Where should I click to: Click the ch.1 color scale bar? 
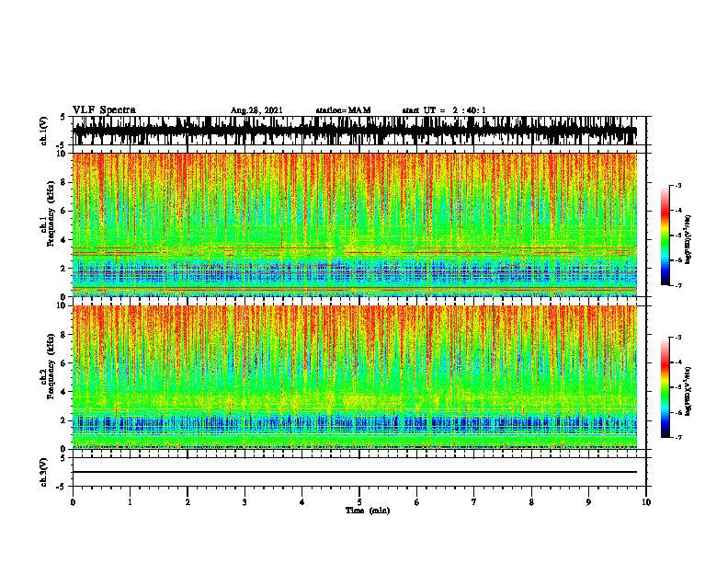pyautogui.click(x=665, y=236)
